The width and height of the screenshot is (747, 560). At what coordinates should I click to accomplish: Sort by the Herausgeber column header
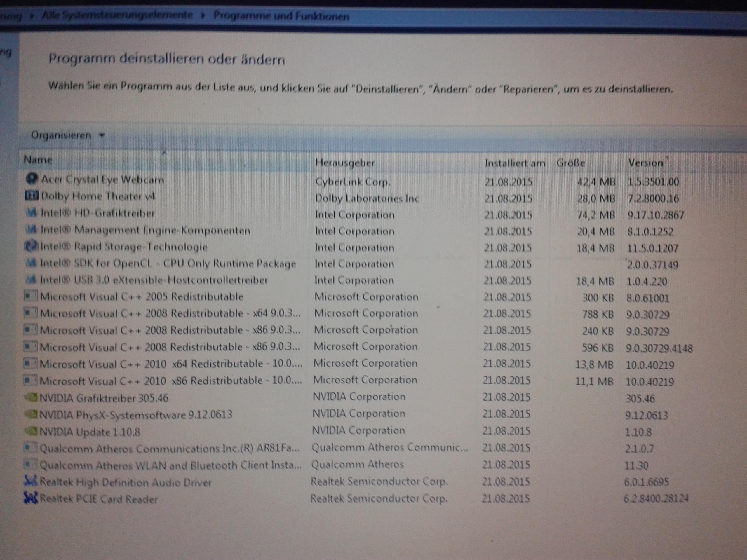click(x=344, y=163)
